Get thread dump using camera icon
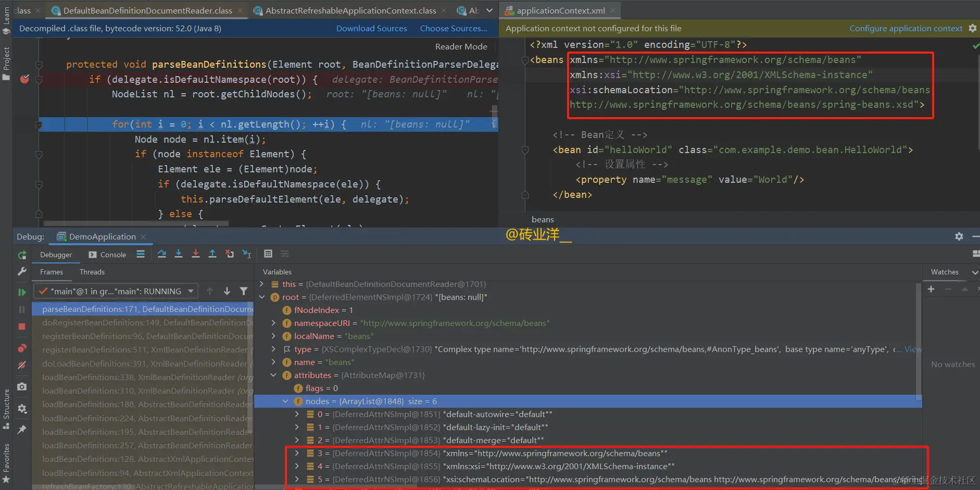 22,386
